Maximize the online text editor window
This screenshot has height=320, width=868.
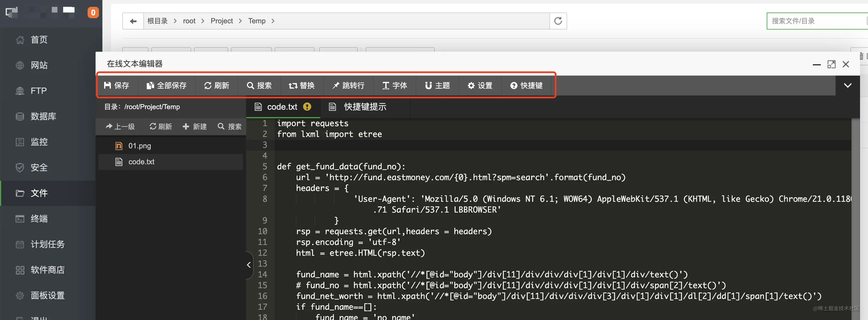click(x=831, y=64)
